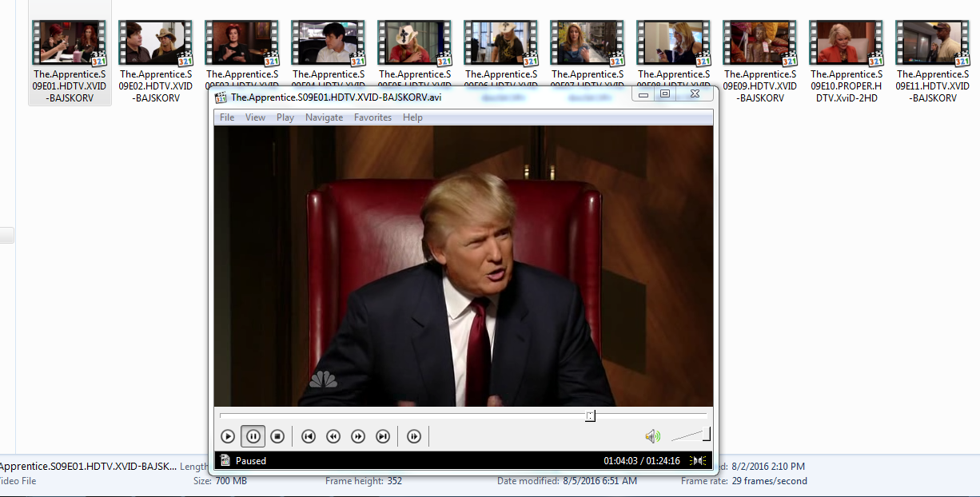Click the player title bar app icon
Viewport: 980px width, 497px height.
(221, 97)
